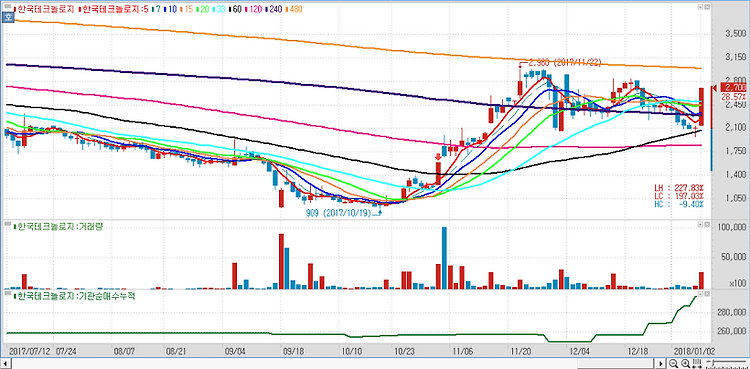The width and height of the screenshot is (750, 369).
Task: Click the 3,150 price axis label
Action: pos(735,58)
